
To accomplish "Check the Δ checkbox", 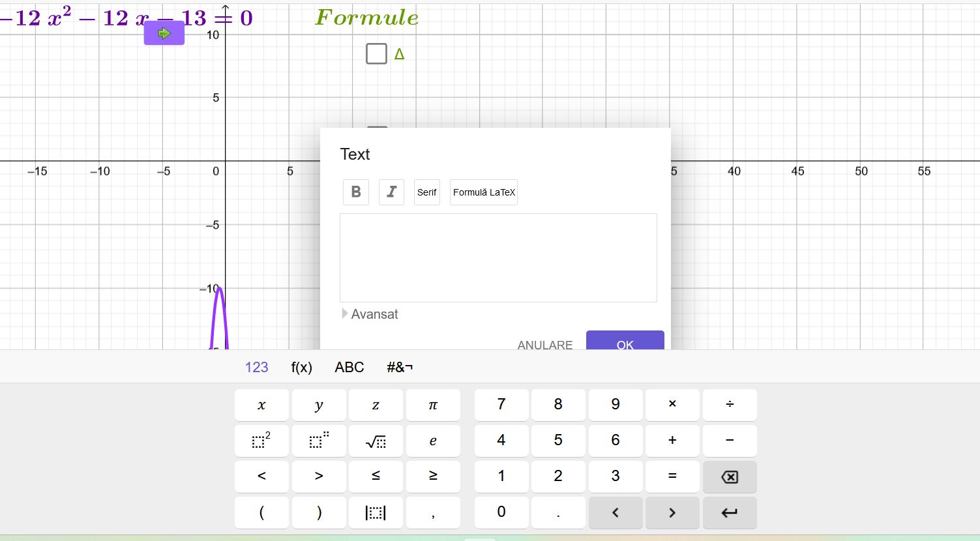I will 376,53.
